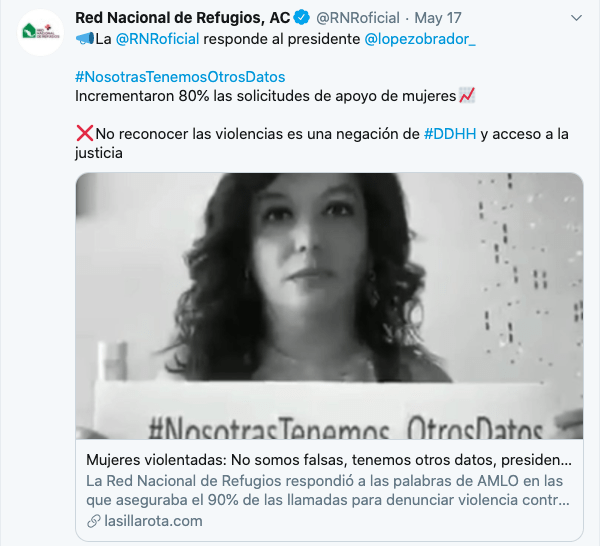The height and width of the screenshot is (546, 600).
Task: Expand the tweet options chevron
Action: pos(576,18)
